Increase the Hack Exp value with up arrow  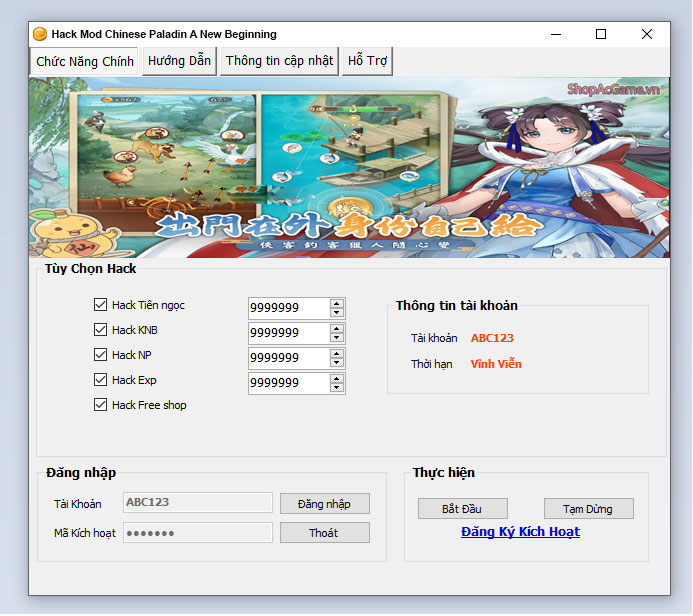point(337,379)
